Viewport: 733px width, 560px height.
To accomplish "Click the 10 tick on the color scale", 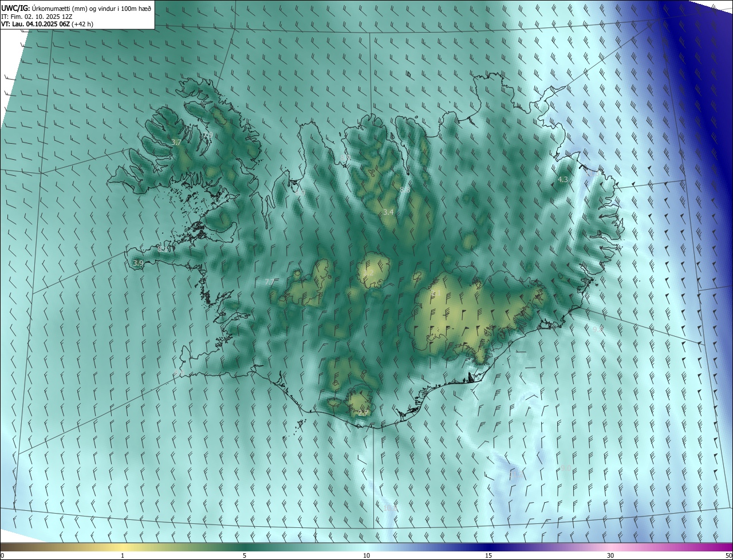I will [366, 555].
